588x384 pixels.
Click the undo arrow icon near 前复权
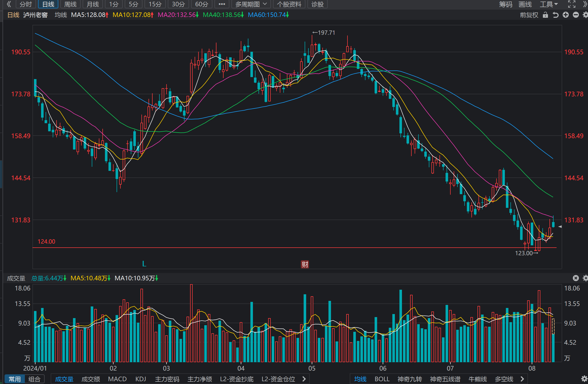[x=556, y=15]
